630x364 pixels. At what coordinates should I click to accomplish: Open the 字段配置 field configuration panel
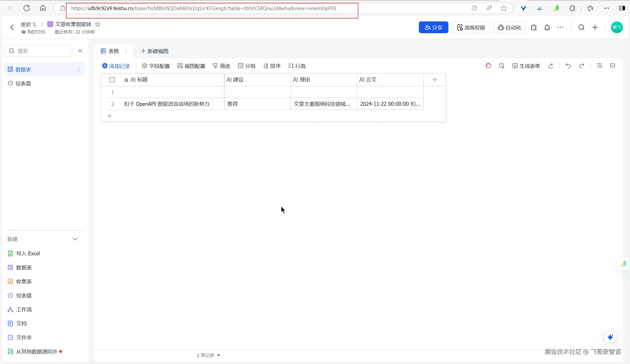[x=156, y=66]
